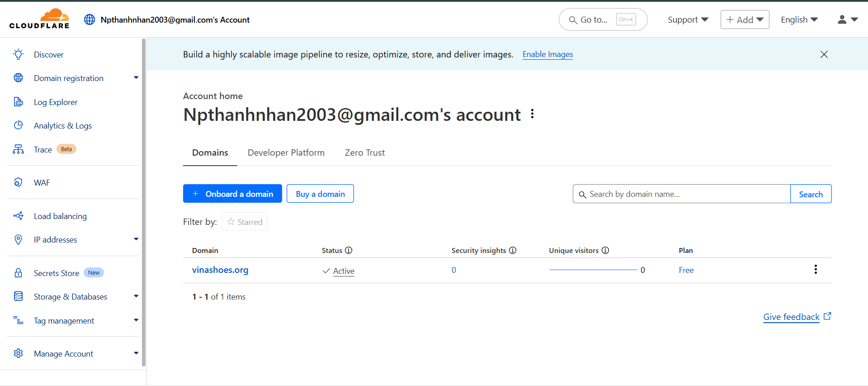Viewport: 868px width, 386px height.
Task: Open vinashoes.org row three-dot menu
Action: (x=816, y=270)
